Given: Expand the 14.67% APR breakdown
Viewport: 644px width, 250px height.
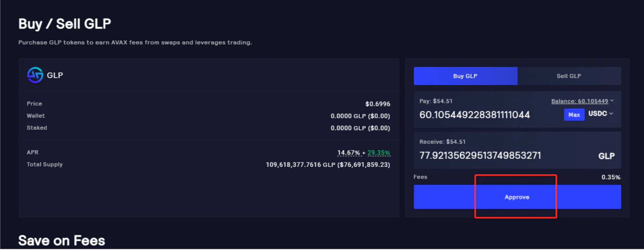Looking at the screenshot, I should click(x=348, y=152).
